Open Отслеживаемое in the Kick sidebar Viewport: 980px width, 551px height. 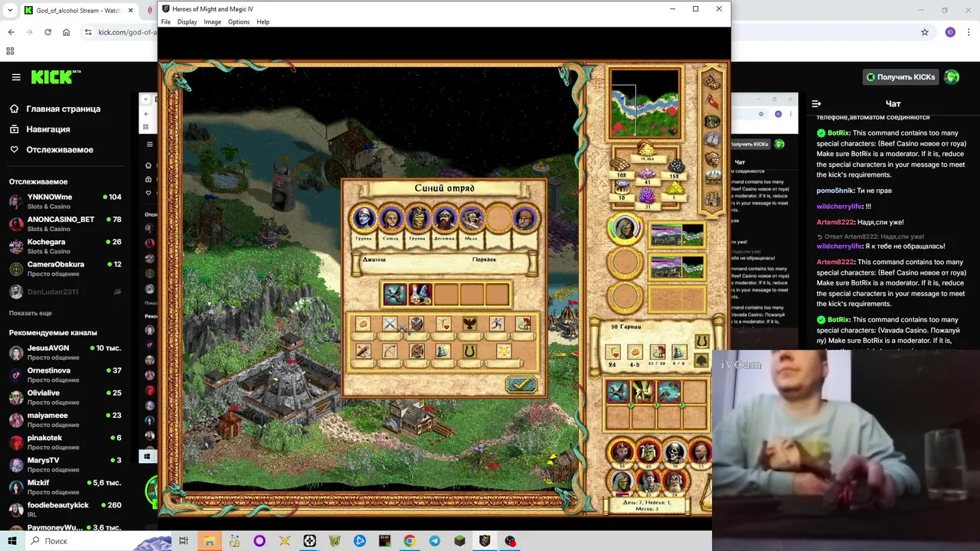point(60,150)
